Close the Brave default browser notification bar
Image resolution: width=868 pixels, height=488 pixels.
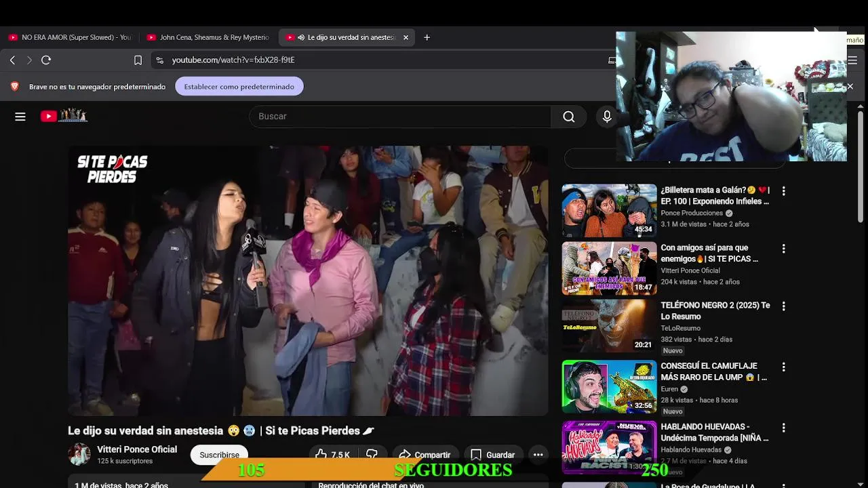tap(850, 87)
